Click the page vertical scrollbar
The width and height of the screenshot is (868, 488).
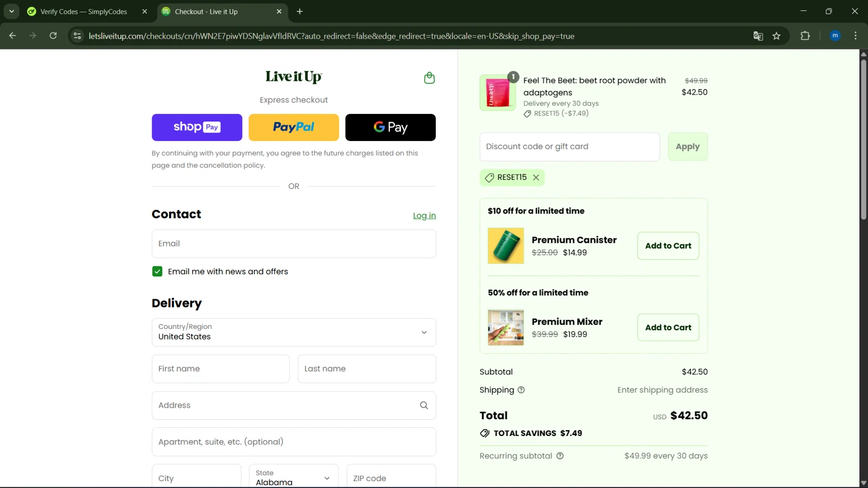coord(863,139)
